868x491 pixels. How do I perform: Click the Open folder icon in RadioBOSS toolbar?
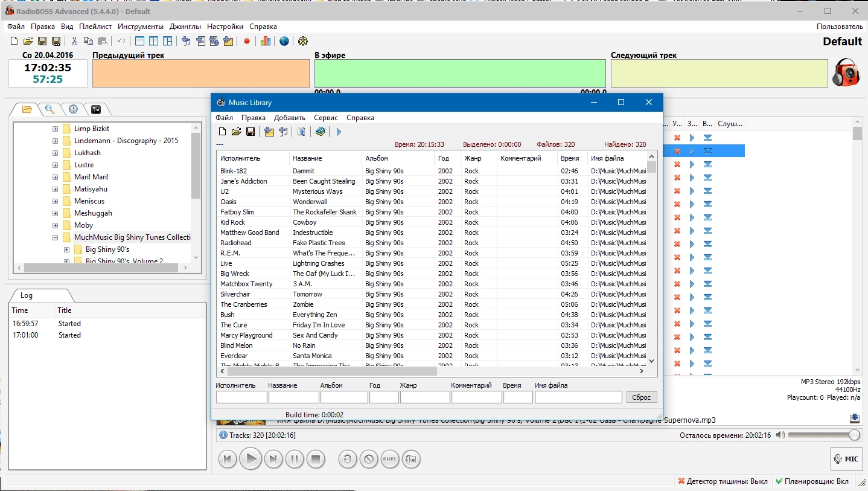coord(28,41)
